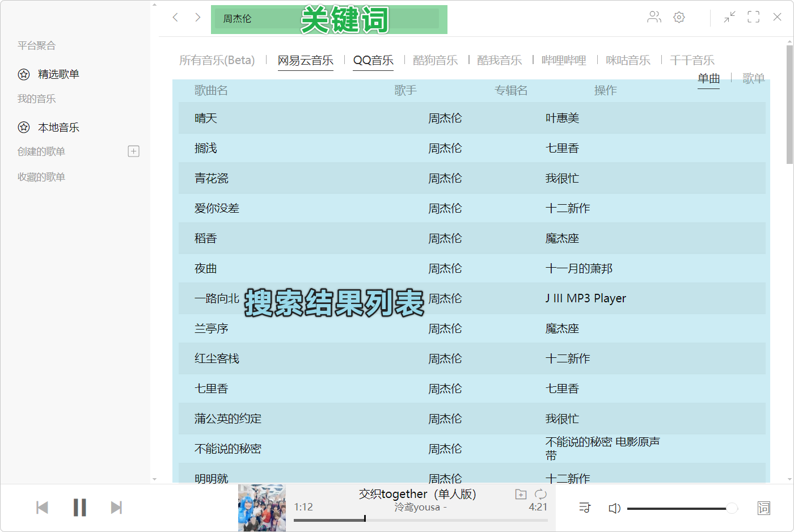This screenshot has width=794, height=532.
Task: Click the sidebar scroll down arrow
Action: pyautogui.click(x=155, y=479)
